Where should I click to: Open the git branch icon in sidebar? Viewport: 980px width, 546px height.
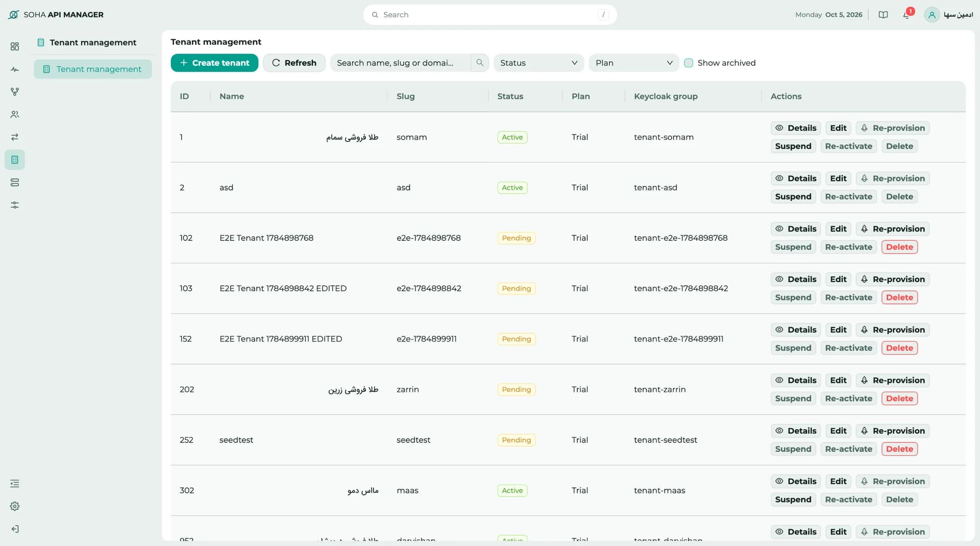tap(15, 92)
